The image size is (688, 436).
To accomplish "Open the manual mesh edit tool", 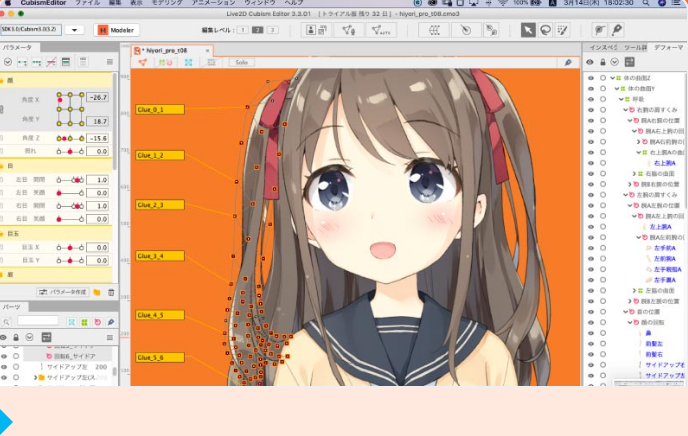I will [x=348, y=30].
